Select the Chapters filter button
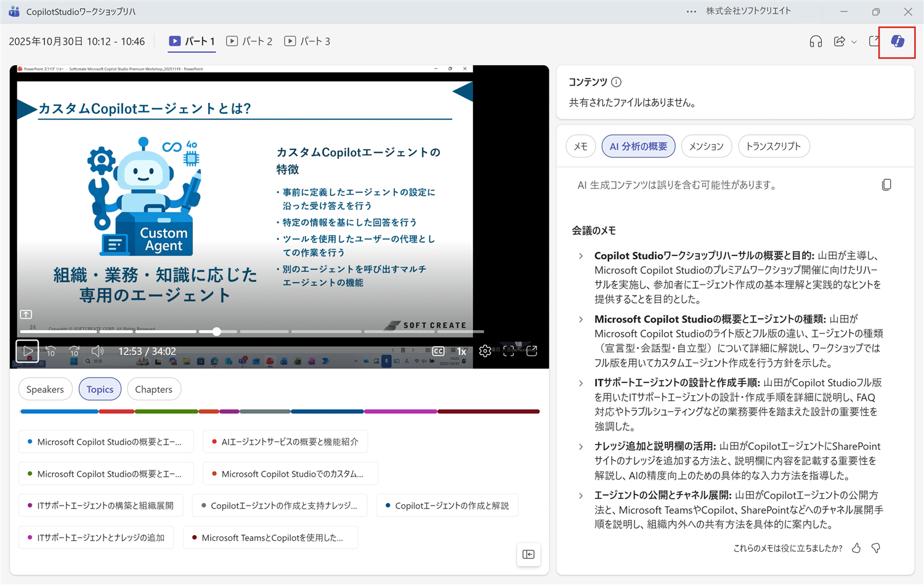924x585 pixels. (154, 389)
